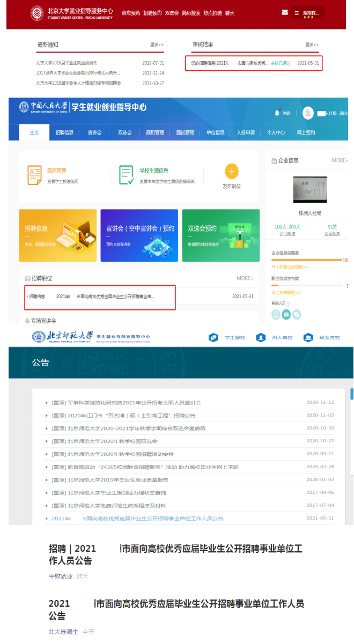Click the email verification icon under 身份认证
Image resolution: width=354 pixels, height=644 pixels.
point(286,314)
